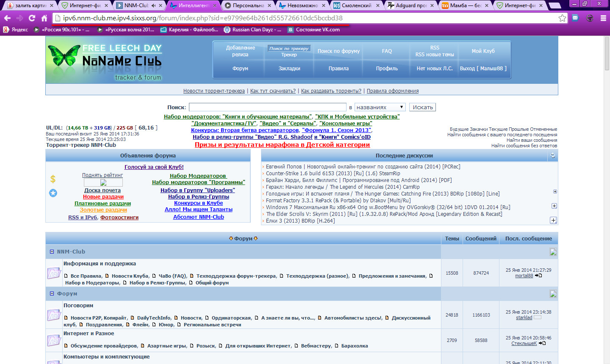610x364 pixels.
Task: Click the folder icon for Поговорим
Action: (x=54, y=315)
